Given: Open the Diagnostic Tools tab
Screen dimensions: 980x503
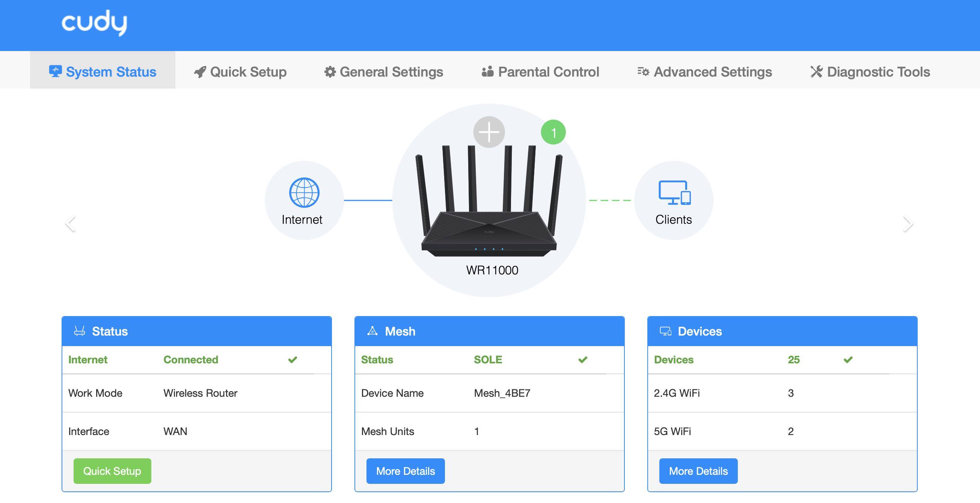Looking at the screenshot, I should pos(870,72).
